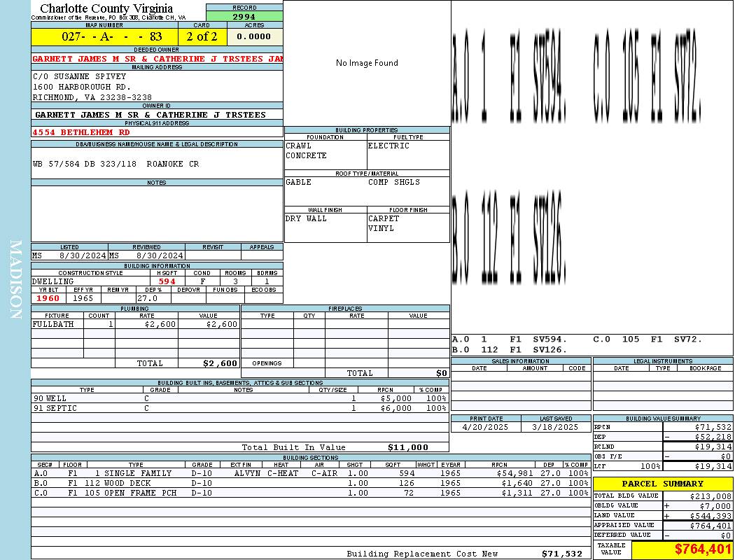
Task: Click open frame porch RPCN $1,311
Action: point(517,493)
